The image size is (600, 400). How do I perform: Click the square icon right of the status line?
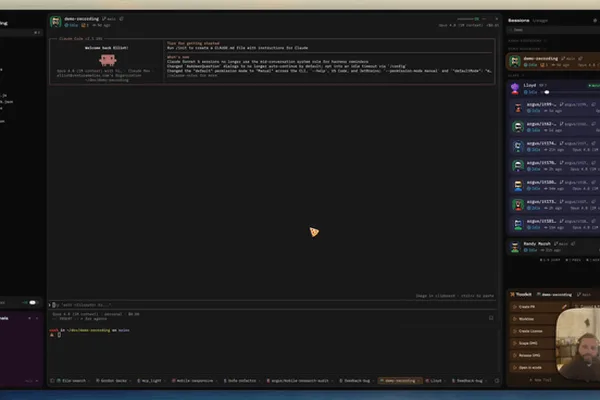tap(491, 318)
